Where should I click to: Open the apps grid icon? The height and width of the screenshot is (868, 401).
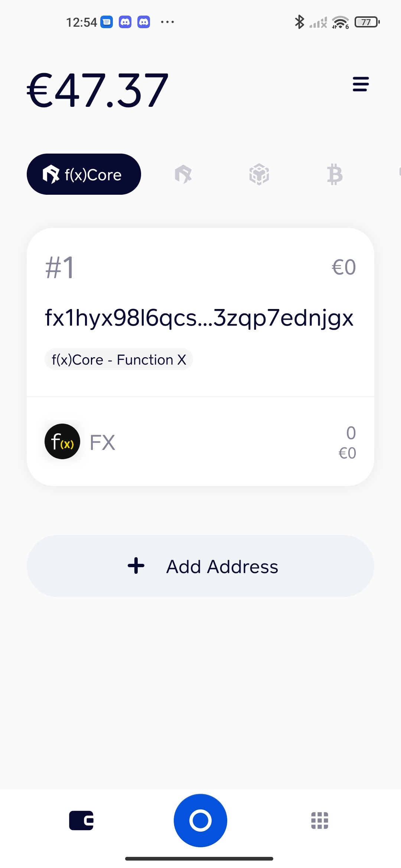coord(319,820)
